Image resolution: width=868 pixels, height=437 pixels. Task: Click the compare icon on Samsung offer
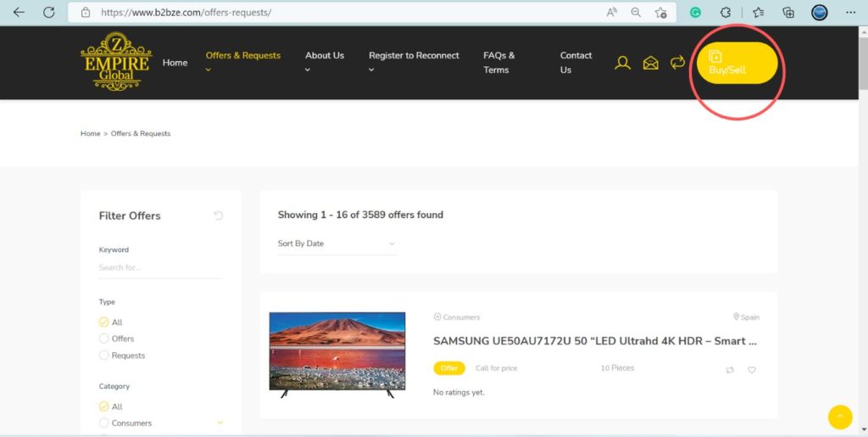[730, 370]
